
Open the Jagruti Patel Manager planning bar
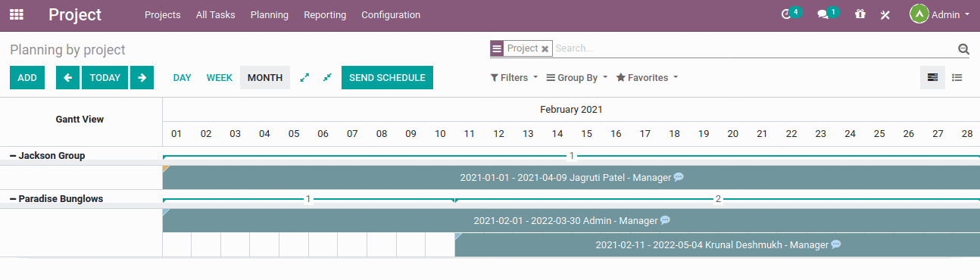571,177
